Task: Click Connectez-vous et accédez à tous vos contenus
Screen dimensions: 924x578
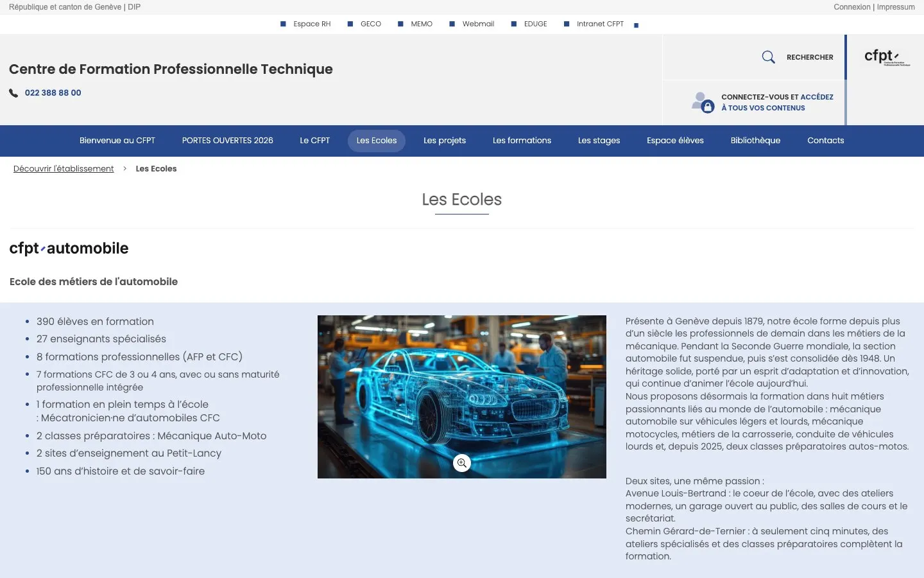Action: (777, 103)
